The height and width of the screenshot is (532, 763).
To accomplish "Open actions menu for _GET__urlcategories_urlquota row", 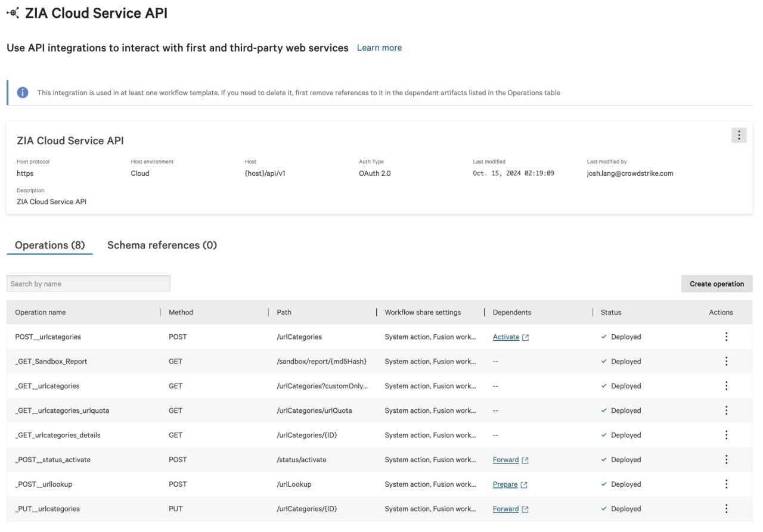I will [726, 410].
